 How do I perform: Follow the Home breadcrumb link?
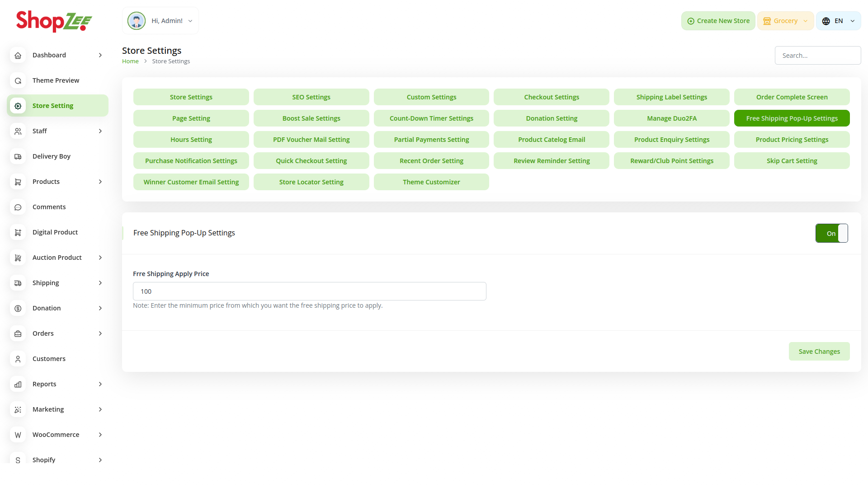[x=130, y=61]
